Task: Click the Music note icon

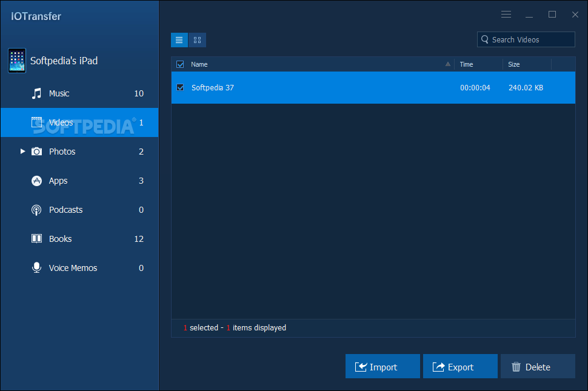Action: click(x=36, y=93)
